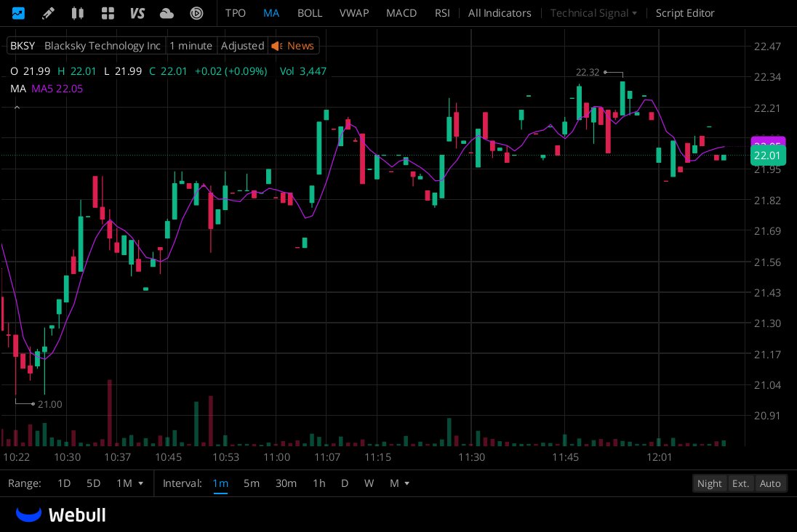The width and height of the screenshot is (797, 532).
Task: Enable the TPO indicator
Action: click(236, 12)
